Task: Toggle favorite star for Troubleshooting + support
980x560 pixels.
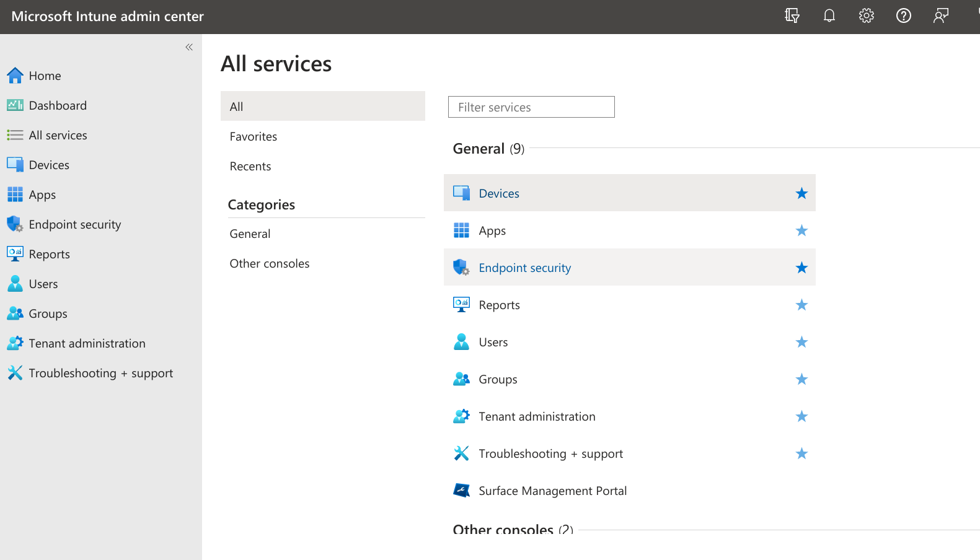Action: click(801, 453)
